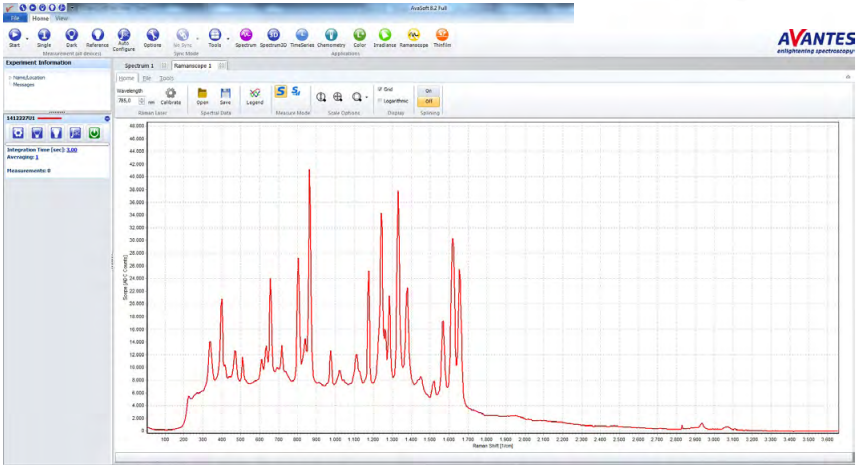Image resolution: width=867 pixels, height=467 pixels.
Task: Collapse the ribbon using the top-right arrow
Action: point(848,77)
